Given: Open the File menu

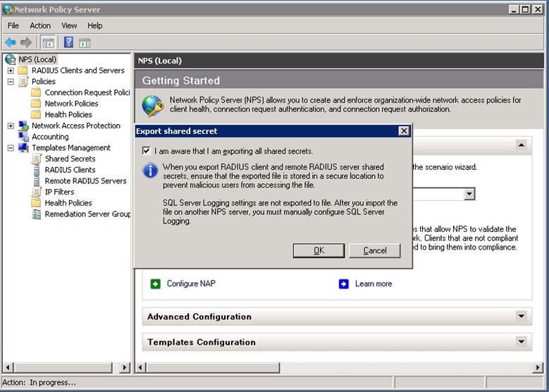Looking at the screenshot, I should [x=13, y=25].
